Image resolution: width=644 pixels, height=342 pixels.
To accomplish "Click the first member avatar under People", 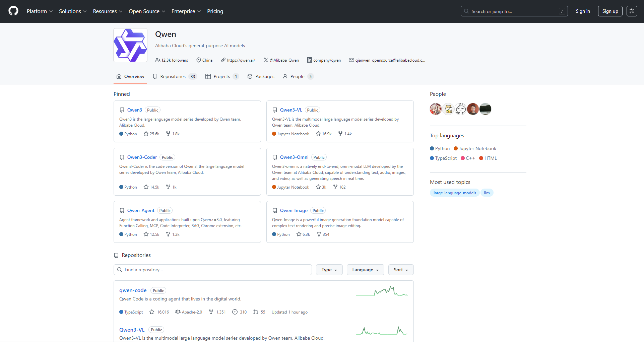I will tap(436, 109).
